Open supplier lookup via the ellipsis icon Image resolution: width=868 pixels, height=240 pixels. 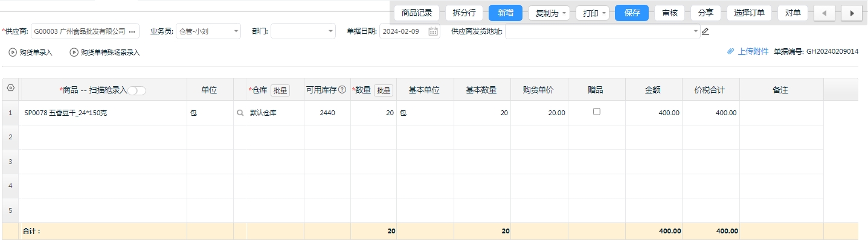click(x=132, y=31)
